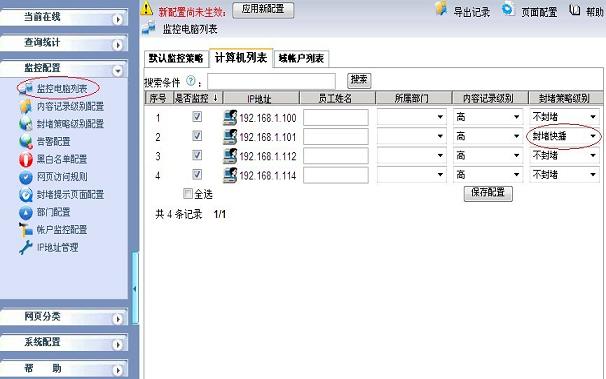Switch to the 默认监控策略 tab

tap(176, 59)
